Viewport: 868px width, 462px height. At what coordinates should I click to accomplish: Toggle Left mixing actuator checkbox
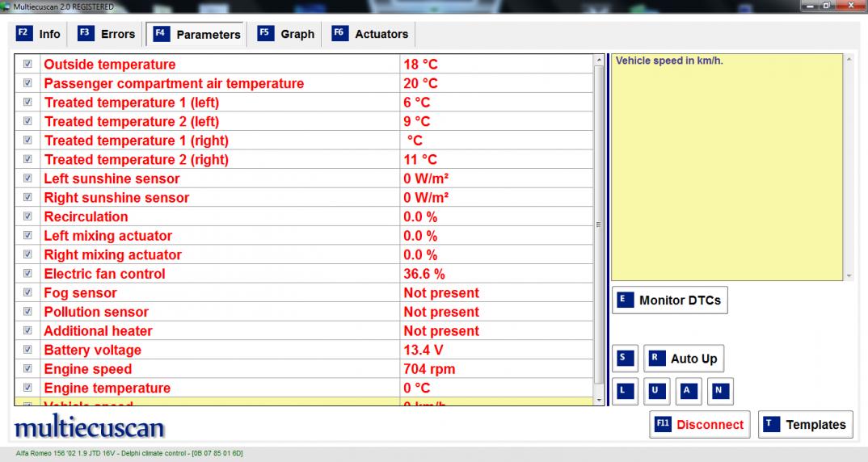27,236
